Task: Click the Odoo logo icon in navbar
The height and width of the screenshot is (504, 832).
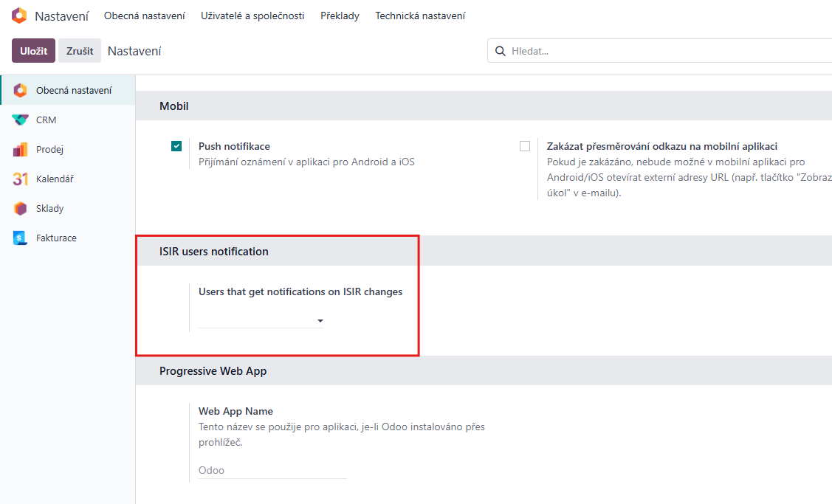Action: tap(19, 15)
